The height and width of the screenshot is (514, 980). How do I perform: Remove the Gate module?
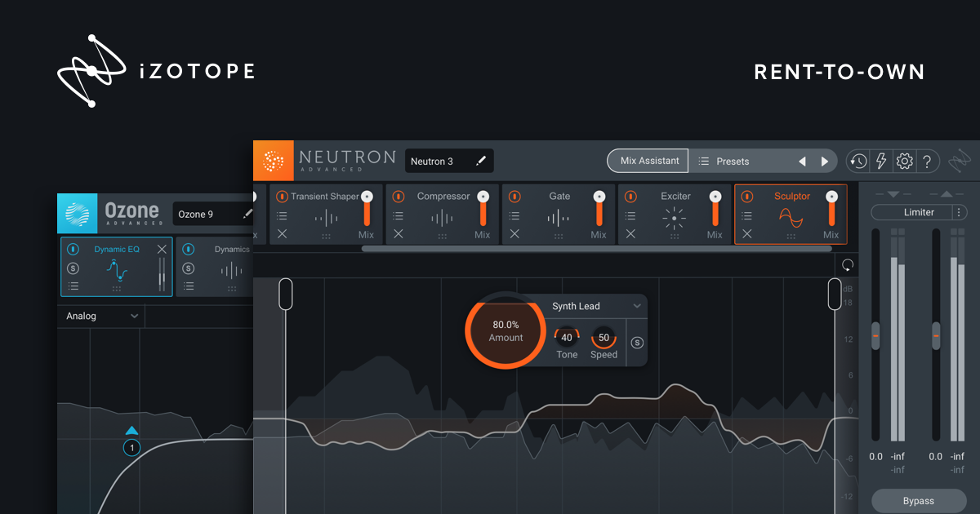tap(514, 234)
